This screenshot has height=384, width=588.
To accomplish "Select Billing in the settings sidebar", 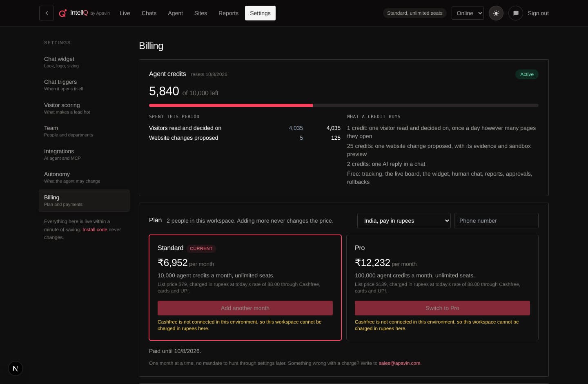I will [x=84, y=201].
